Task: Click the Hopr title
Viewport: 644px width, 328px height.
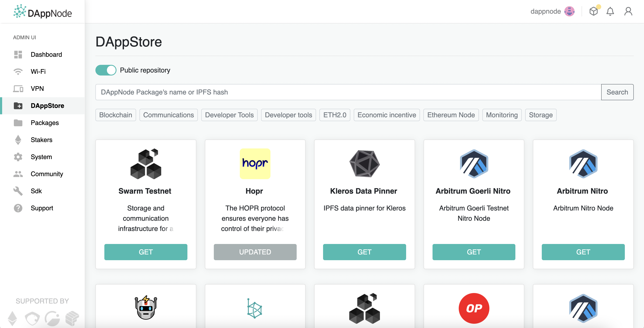Action: pos(254,191)
